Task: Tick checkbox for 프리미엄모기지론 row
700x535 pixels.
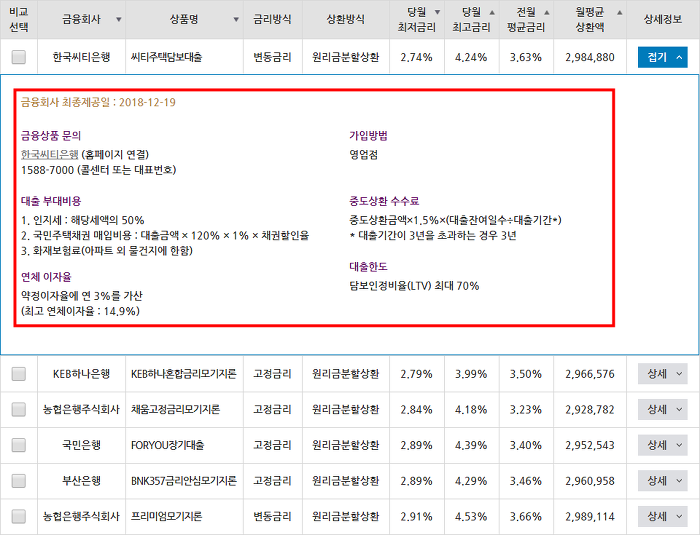Action: tap(19, 517)
